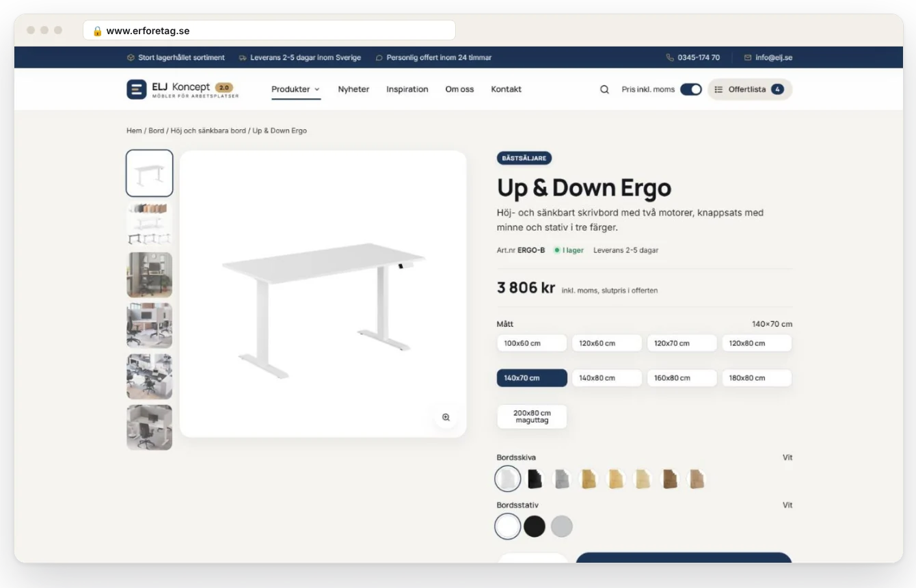Open the search magnifier icon
The width and height of the screenshot is (916, 588).
pyautogui.click(x=604, y=90)
